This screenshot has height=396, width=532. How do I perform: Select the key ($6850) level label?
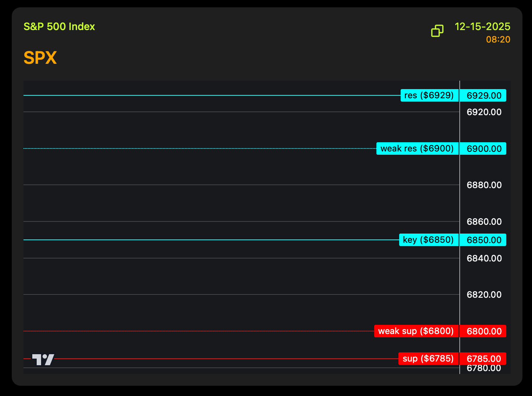429,240
